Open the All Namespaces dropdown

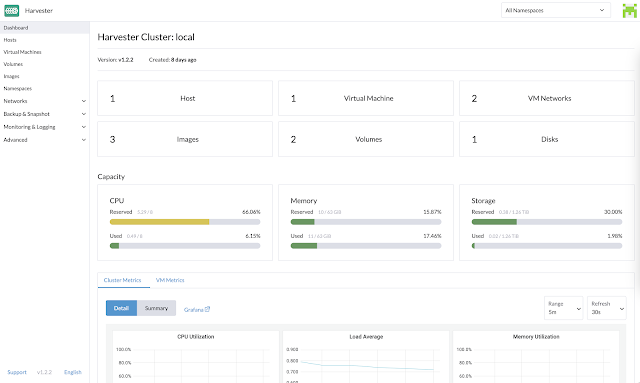coord(556,10)
